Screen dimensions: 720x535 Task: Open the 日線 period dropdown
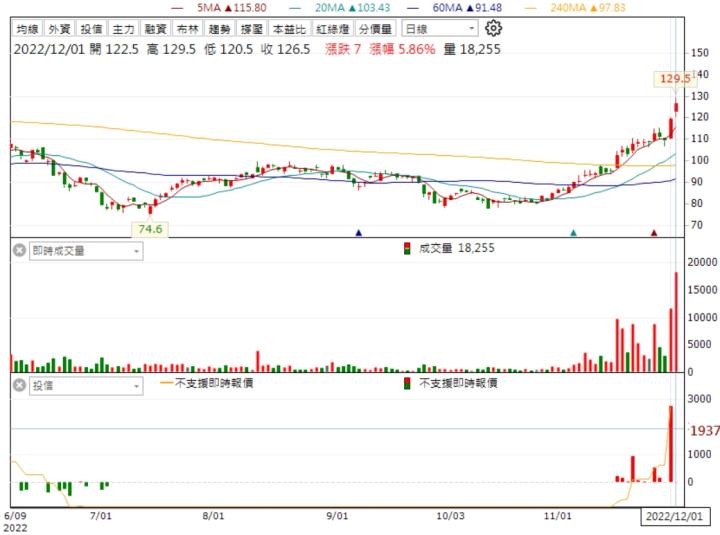coord(439,29)
